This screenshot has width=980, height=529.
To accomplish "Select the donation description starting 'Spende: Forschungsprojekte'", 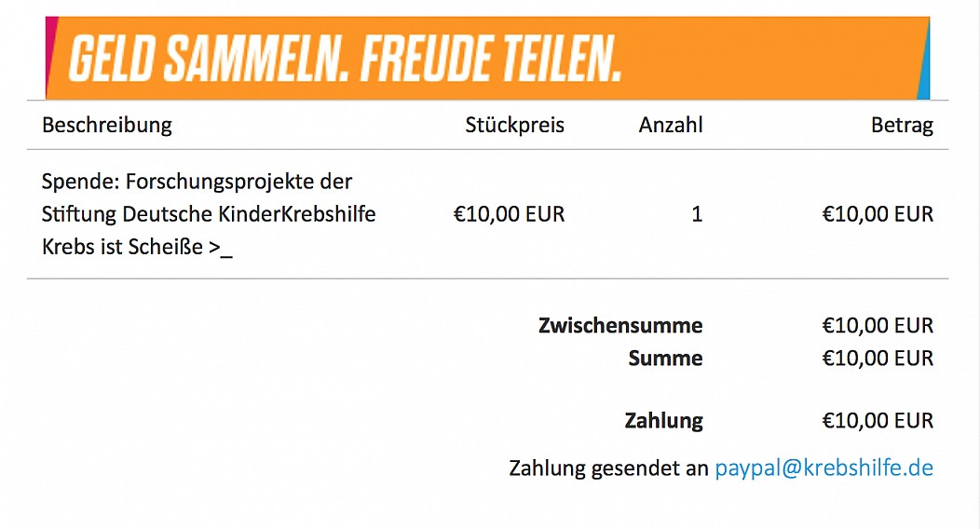I will (209, 213).
